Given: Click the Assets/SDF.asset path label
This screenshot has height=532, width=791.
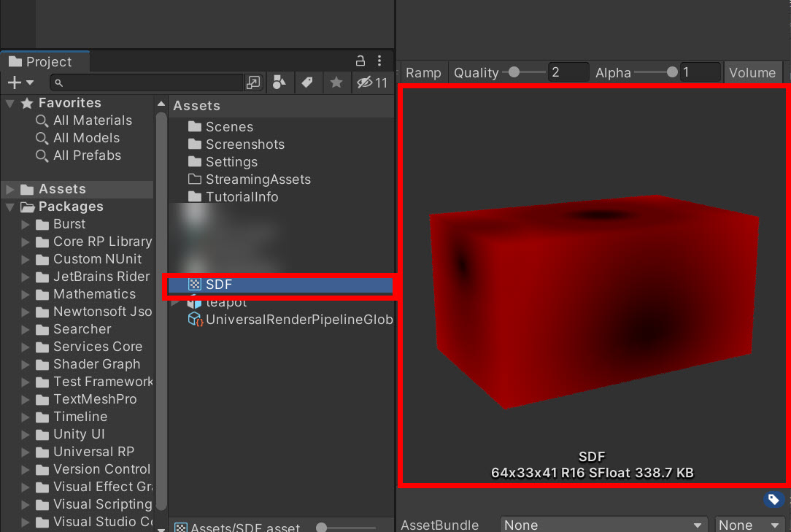Looking at the screenshot, I should click(x=245, y=528).
